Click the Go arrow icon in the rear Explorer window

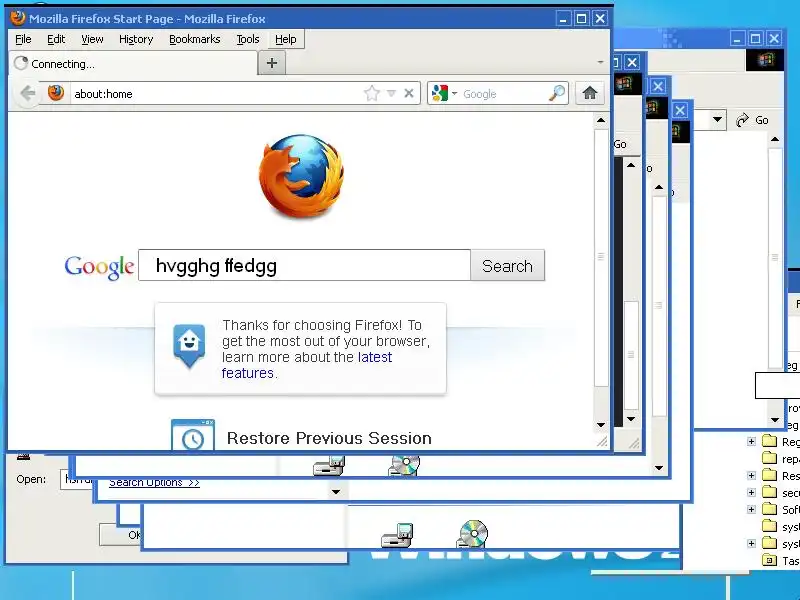click(742, 120)
